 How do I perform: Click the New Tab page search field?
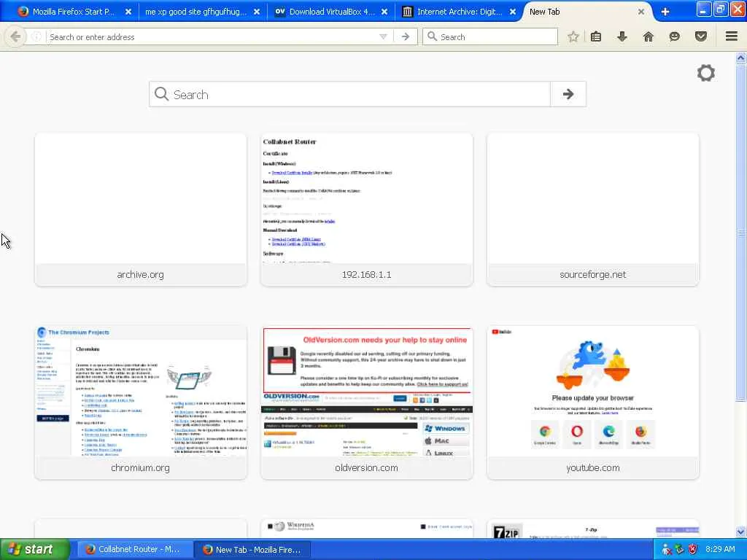click(x=350, y=94)
